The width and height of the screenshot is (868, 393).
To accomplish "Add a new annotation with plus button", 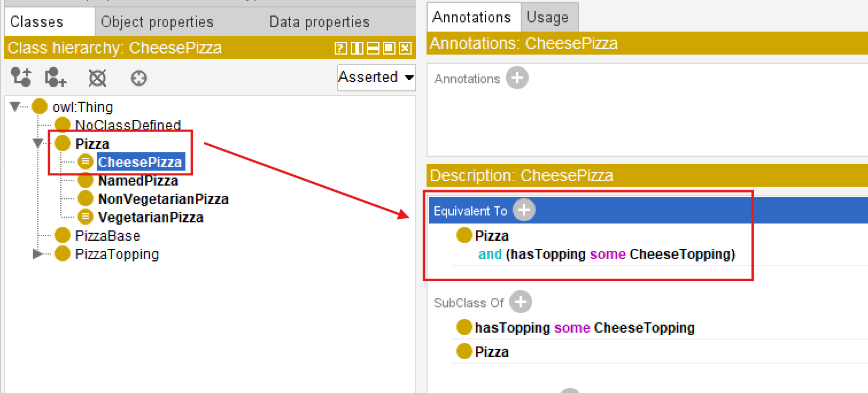I will 517,78.
